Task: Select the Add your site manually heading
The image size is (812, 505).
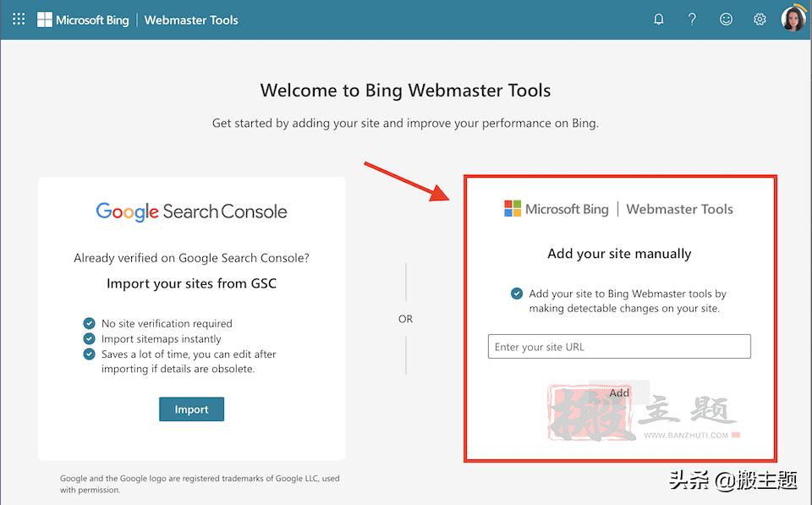Action: pyautogui.click(x=619, y=254)
